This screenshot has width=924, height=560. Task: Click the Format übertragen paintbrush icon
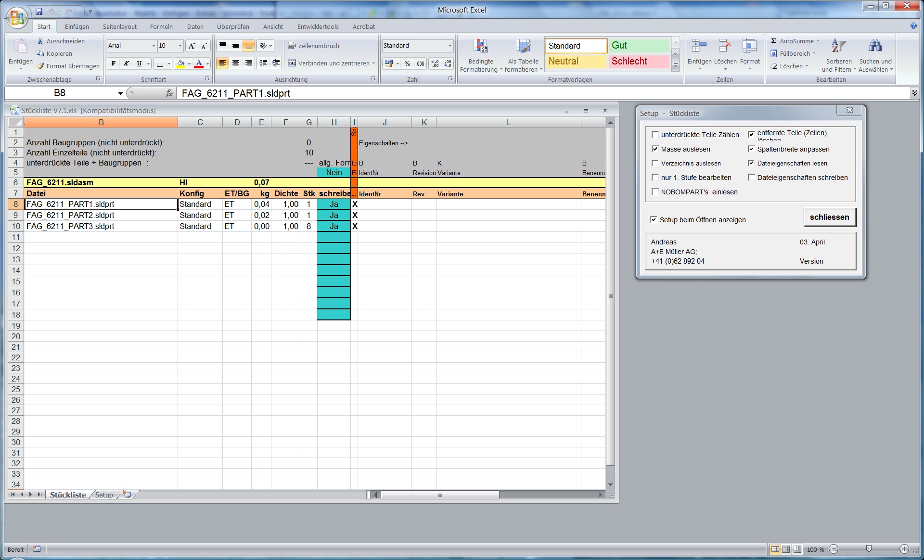click(41, 66)
